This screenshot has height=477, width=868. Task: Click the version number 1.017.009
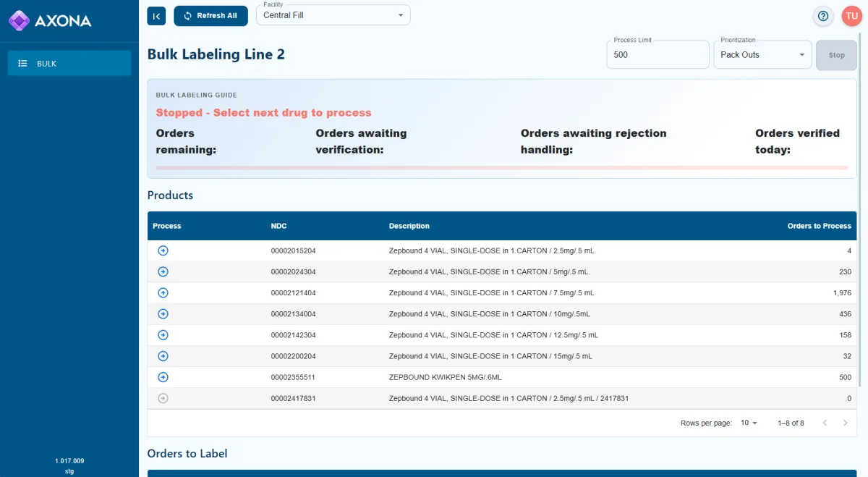[x=69, y=461]
